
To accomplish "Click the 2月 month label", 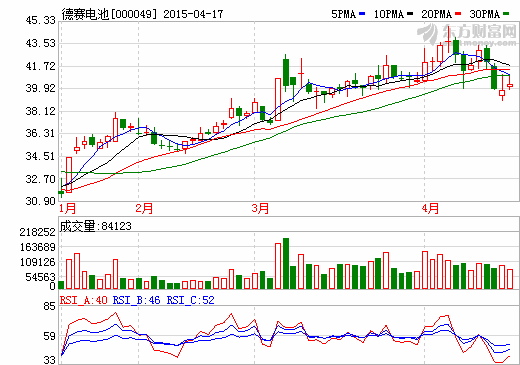I will pos(144,208).
